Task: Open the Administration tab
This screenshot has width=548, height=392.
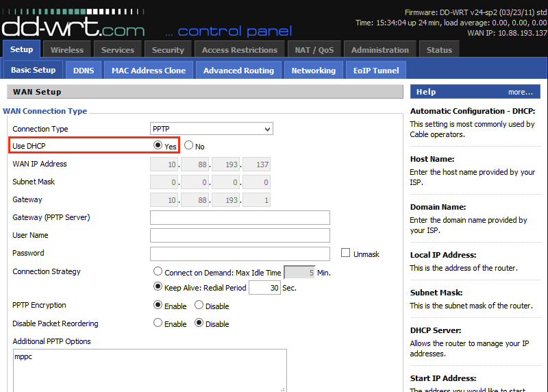Action: 379,49
